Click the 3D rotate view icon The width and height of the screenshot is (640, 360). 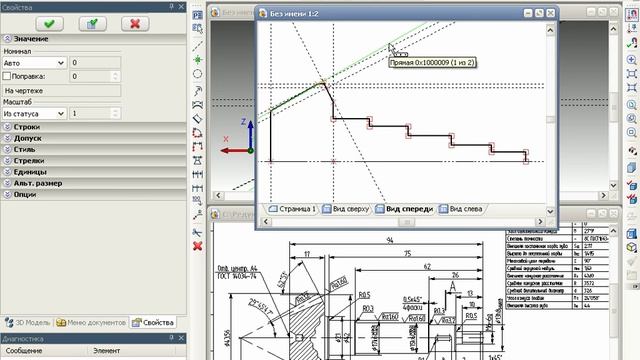coord(631,151)
